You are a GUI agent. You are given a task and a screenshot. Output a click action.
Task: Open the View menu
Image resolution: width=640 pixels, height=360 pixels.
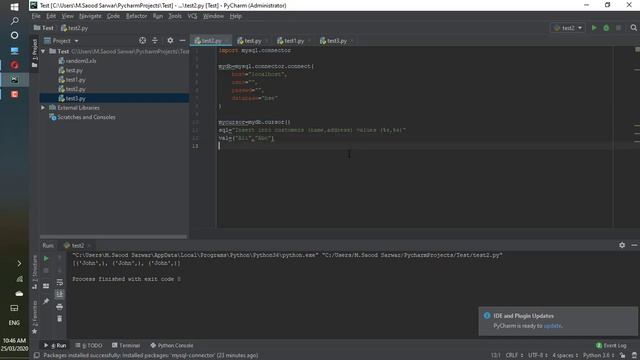(x=67, y=16)
